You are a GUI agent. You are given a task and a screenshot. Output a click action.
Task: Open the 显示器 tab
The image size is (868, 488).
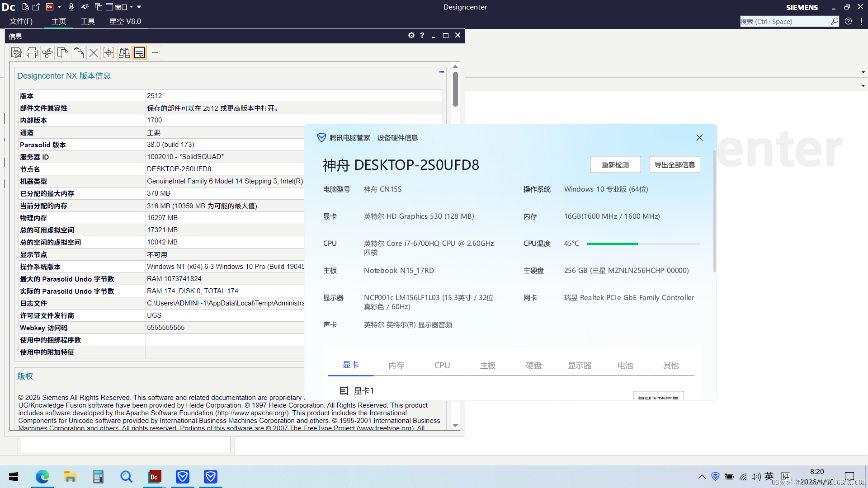(x=580, y=365)
